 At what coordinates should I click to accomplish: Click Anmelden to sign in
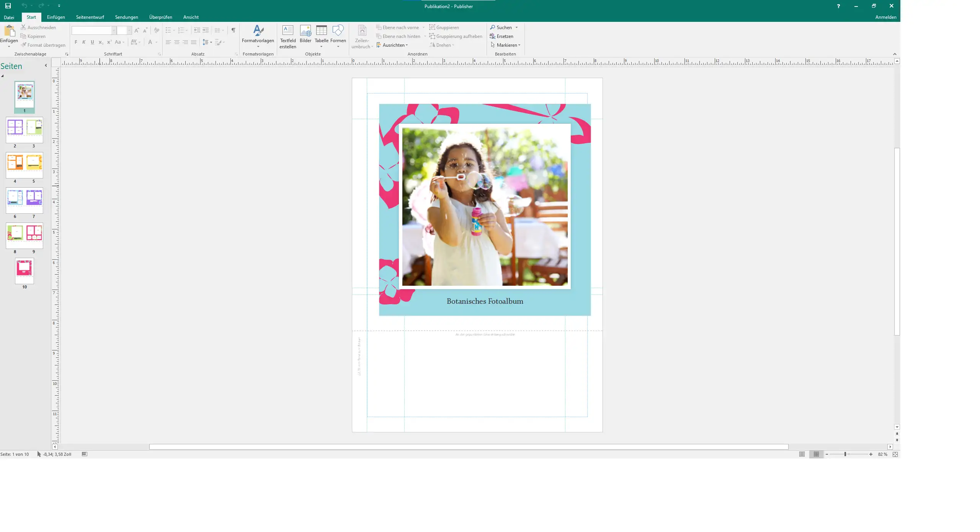(x=885, y=17)
